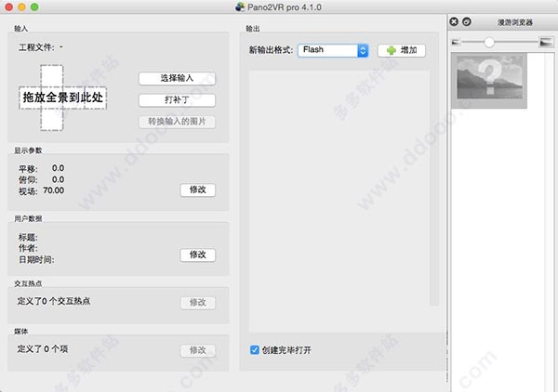The width and height of the screenshot is (558, 392).
Task: Click the 选择输入 button
Action: point(177,78)
